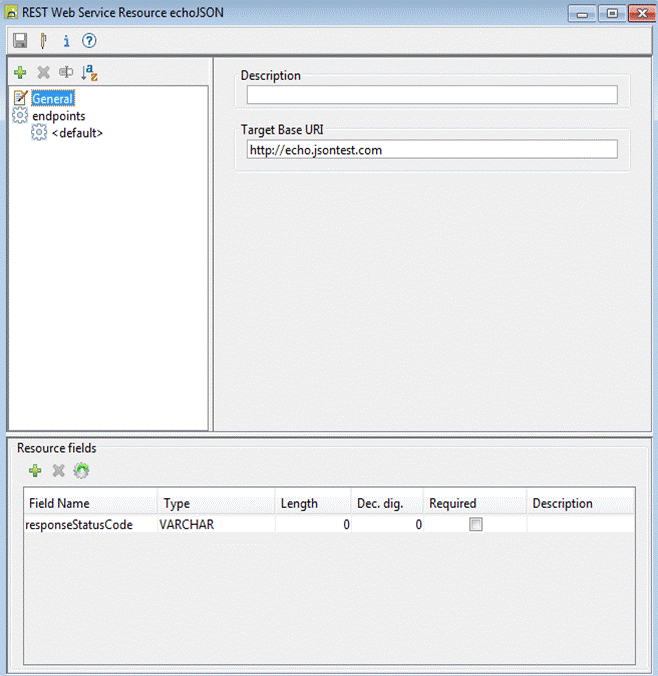Add a resource field with green plus

coord(35,470)
